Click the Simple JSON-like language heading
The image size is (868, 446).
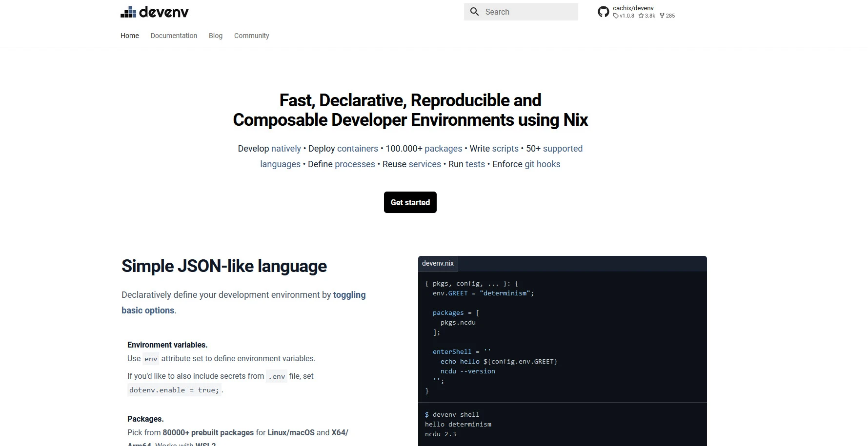pyautogui.click(x=224, y=266)
